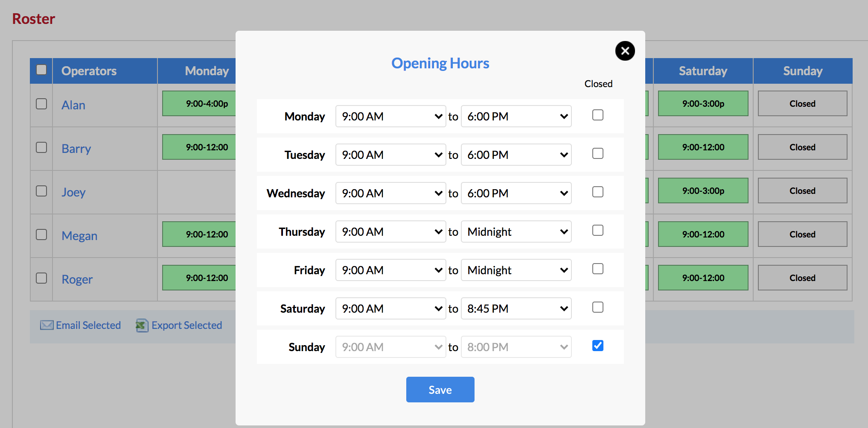Click the Saturday column header
This screenshot has height=428, width=868.
(x=703, y=71)
